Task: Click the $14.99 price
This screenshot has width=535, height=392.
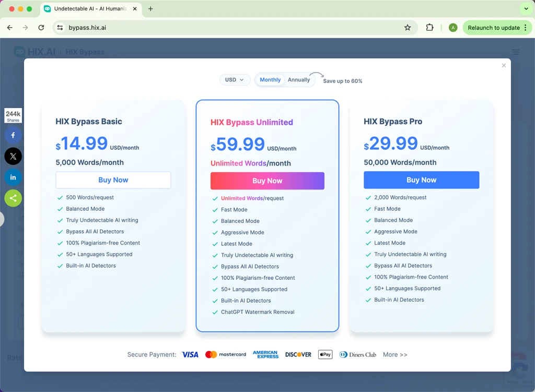Action: coord(82,144)
